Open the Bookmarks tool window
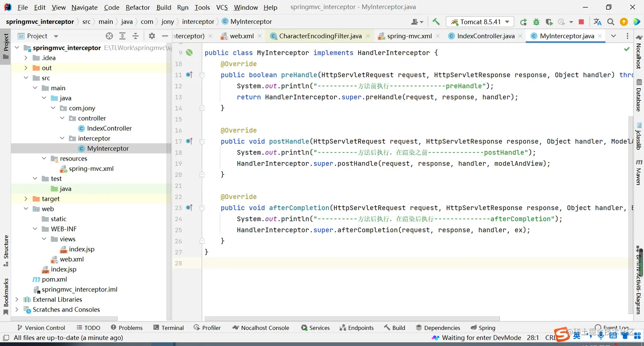 [6, 297]
